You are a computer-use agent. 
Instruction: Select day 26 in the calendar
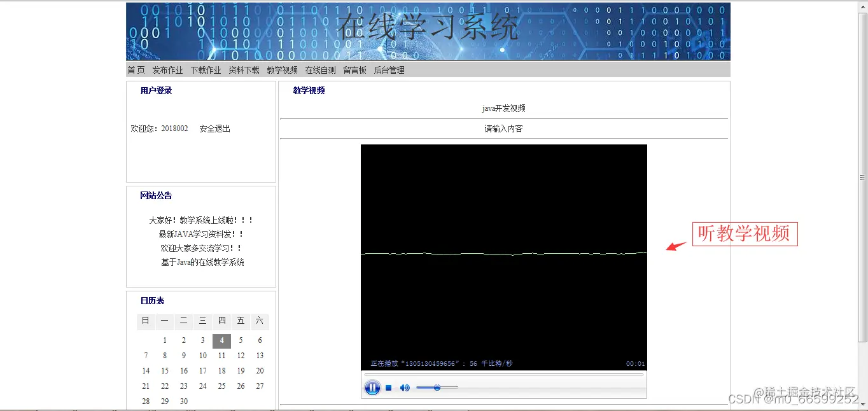(x=241, y=386)
